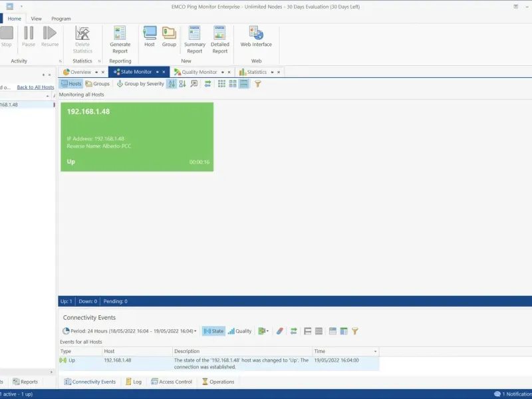Open the Period 24 Hours dropdown

click(x=130, y=331)
